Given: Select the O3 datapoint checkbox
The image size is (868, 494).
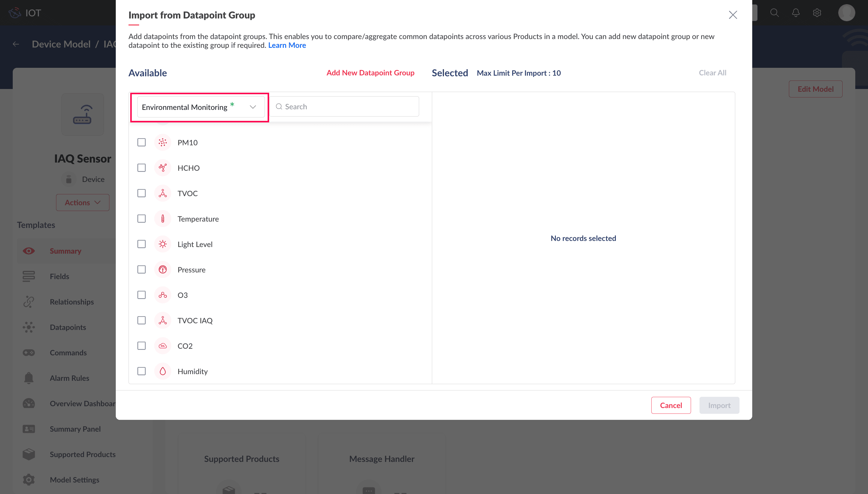Looking at the screenshot, I should tap(142, 295).
